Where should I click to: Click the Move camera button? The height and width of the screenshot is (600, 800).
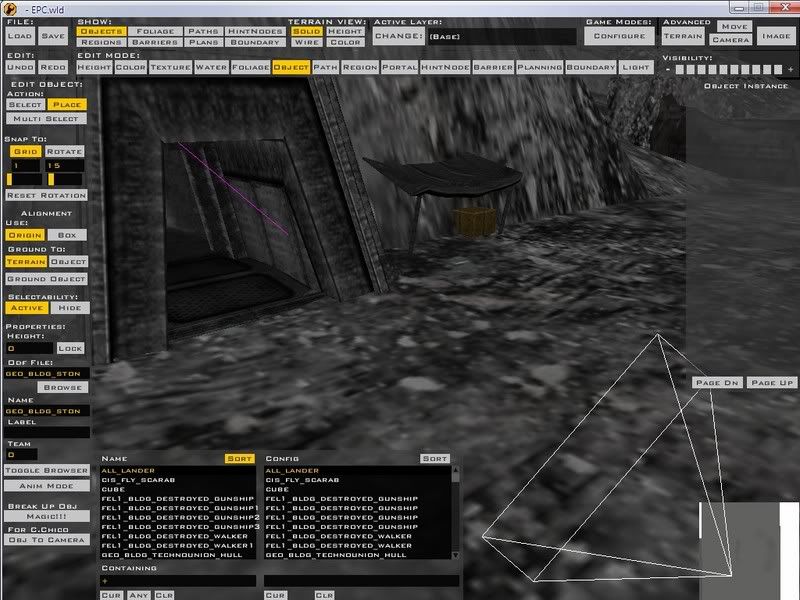point(735,27)
